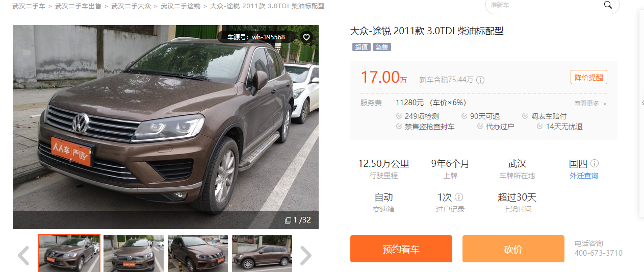Show info icon beside 国四 emission standard
Viewport: 644px width, 272px height.
[x=595, y=164]
